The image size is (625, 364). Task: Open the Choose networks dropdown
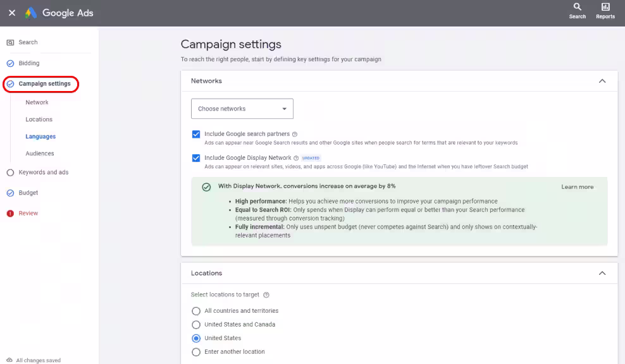point(242,109)
